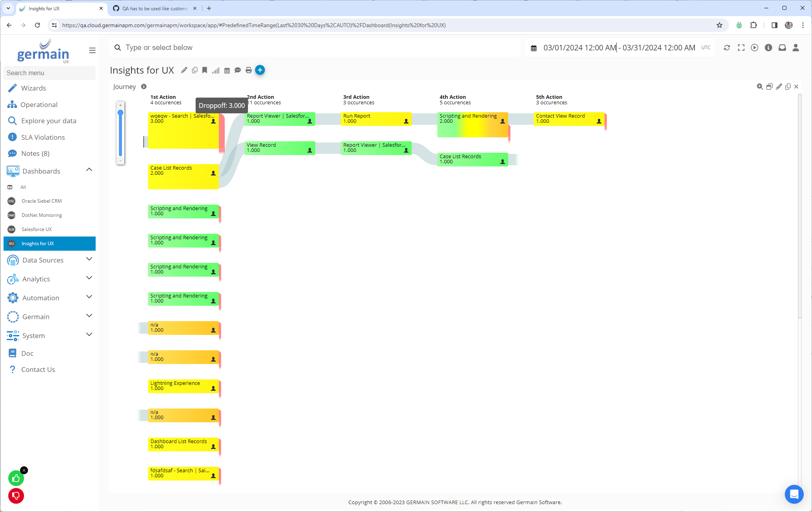The width and height of the screenshot is (812, 512).
Task: Click the magnifier zoom icon on Journey panel
Action: [760, 87]
